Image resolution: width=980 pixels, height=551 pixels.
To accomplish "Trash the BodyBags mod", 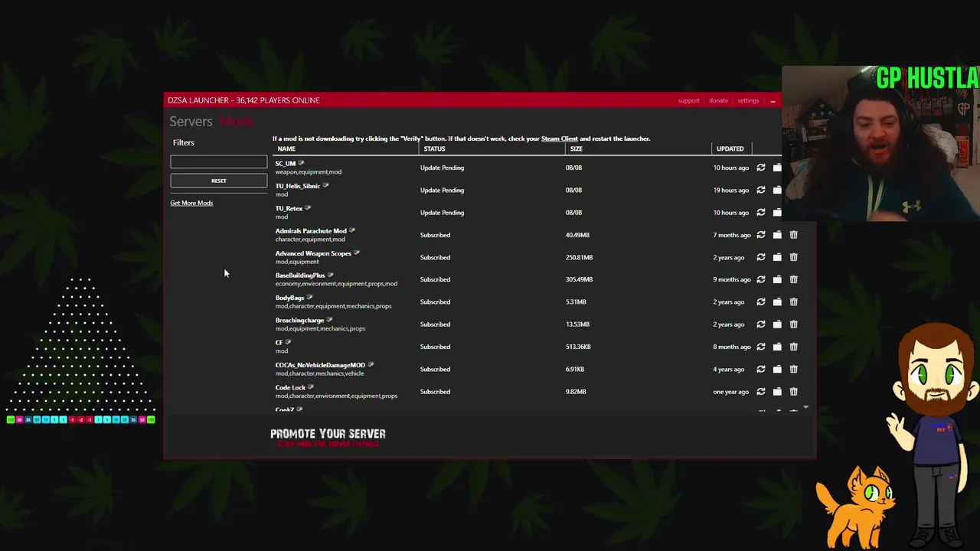I will point(793,302).
